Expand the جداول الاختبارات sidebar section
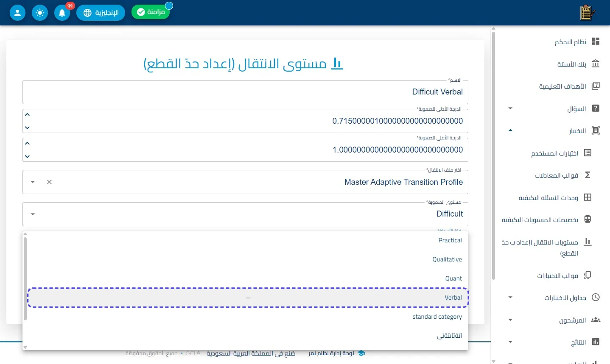The width and height of the screenshot is (610, 364). click(x=510, y=297)
